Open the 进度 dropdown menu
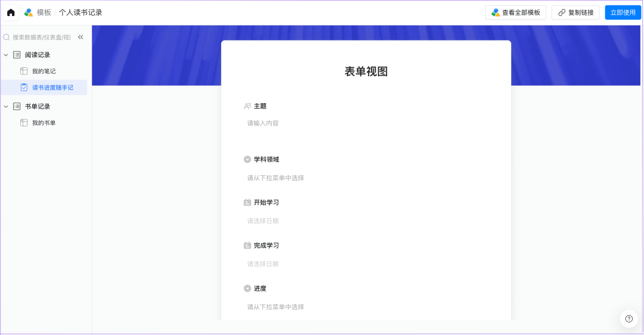The image size is (644, 335). [x=365, y=307]
